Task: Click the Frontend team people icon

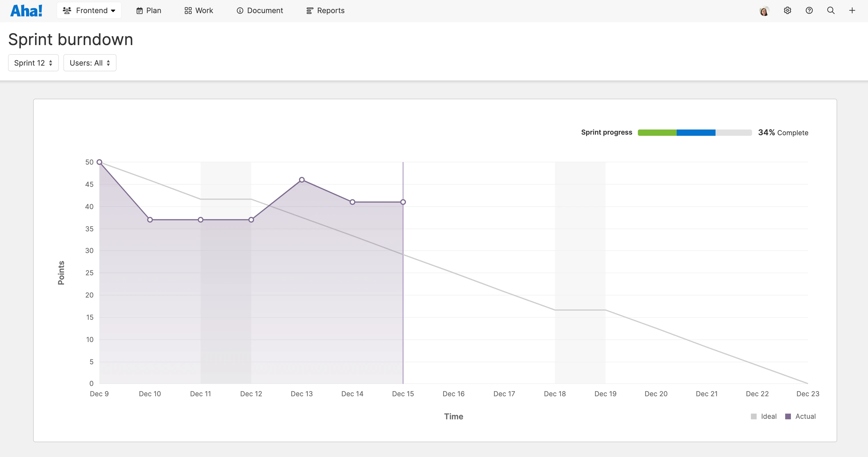Action: pos(67,11)
